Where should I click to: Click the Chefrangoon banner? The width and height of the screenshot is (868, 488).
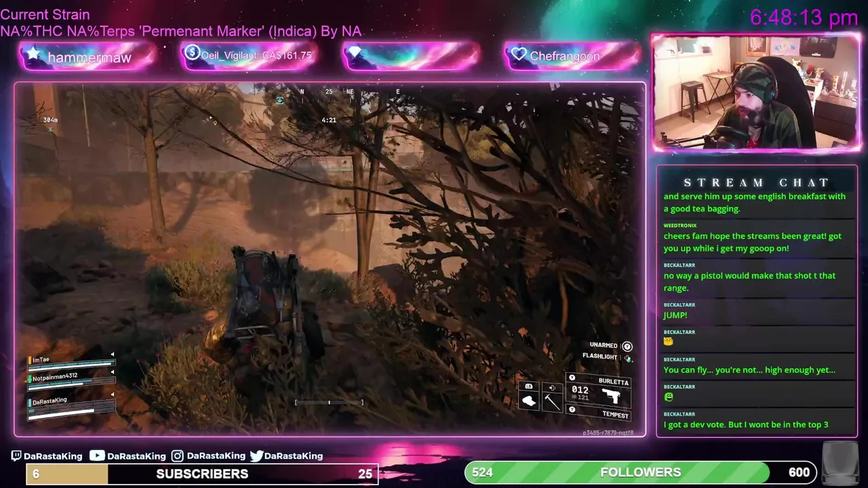[573, 56]
